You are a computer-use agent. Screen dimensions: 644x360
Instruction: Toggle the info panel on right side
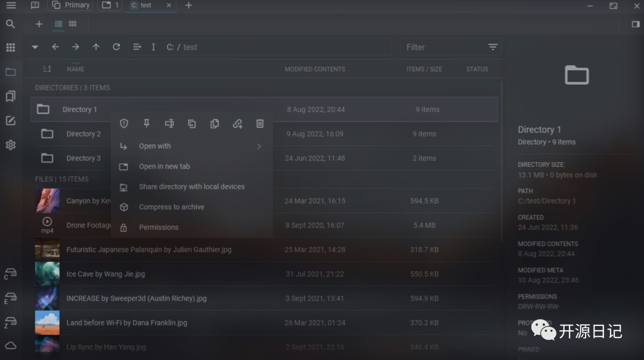(636, 24)
